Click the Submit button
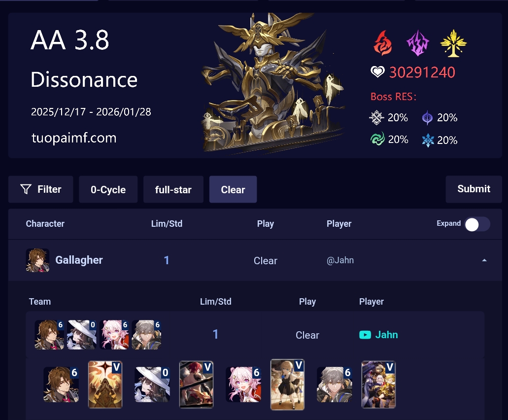This screenshot has height=420, width=508. pos(474,189)
